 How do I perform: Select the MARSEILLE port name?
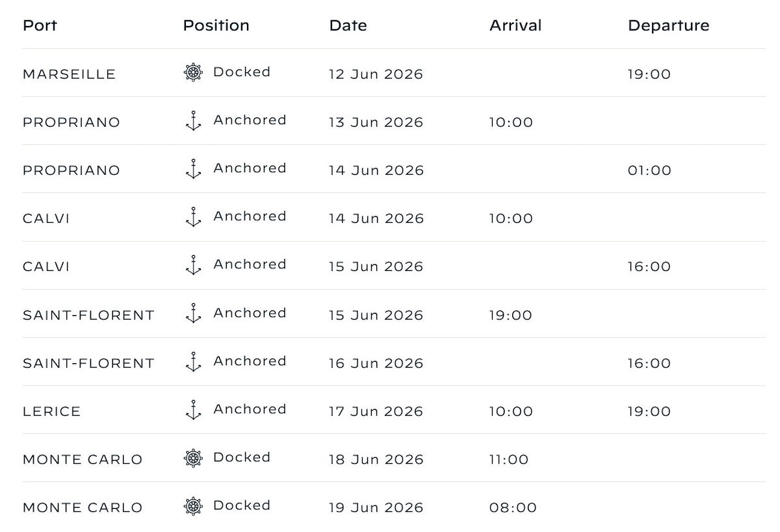tap(69, 74)
